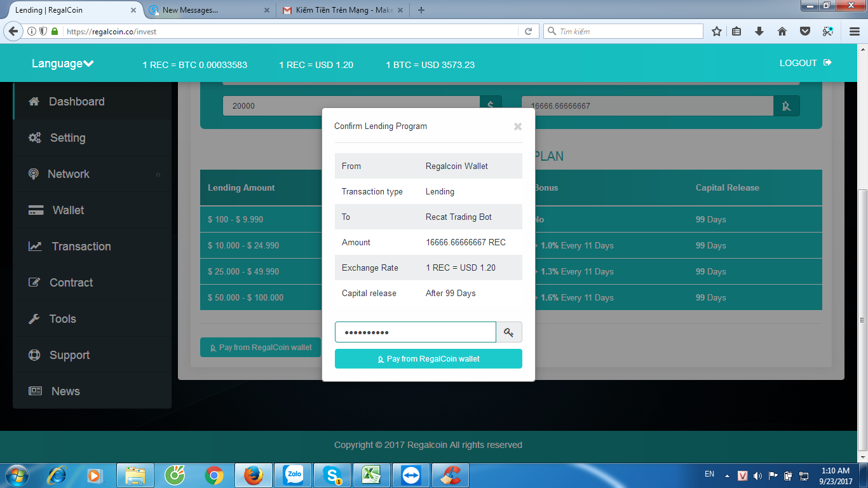This screenshot has width=868, height=488.
Task: Click the 'Recat Trading Bot' value in dialog
Action: pyautogui.click(x=459, y=217)
